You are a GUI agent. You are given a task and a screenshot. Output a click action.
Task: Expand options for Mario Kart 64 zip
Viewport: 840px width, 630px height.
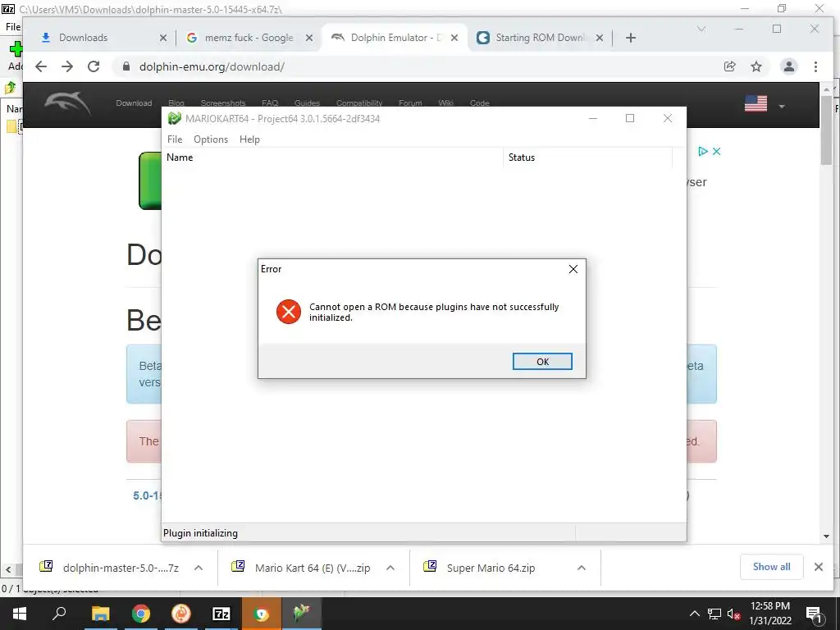click(390, 568)
